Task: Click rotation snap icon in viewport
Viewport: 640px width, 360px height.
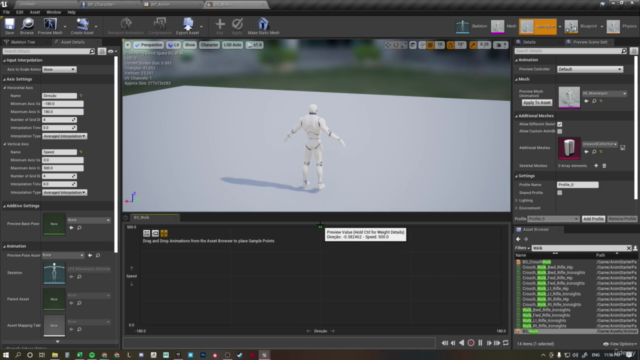Action: 451,45
